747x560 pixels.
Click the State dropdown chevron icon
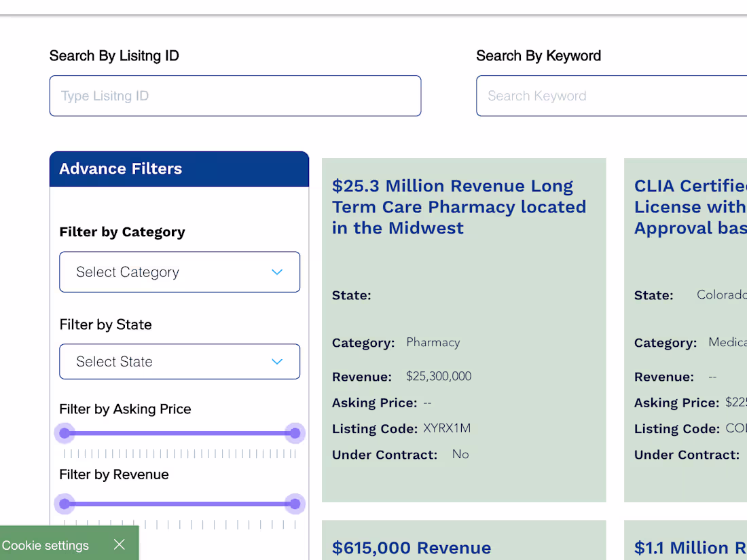pos(277,361)
